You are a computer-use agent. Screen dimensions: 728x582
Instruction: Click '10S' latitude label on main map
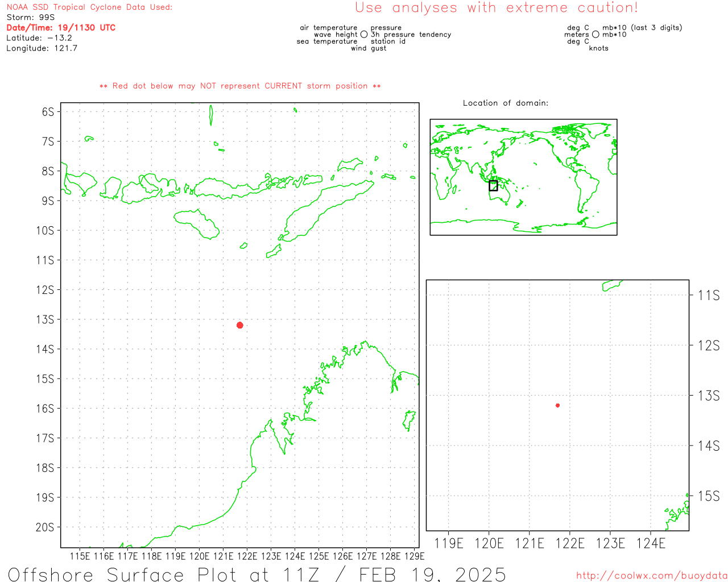[x=45, y=230]
